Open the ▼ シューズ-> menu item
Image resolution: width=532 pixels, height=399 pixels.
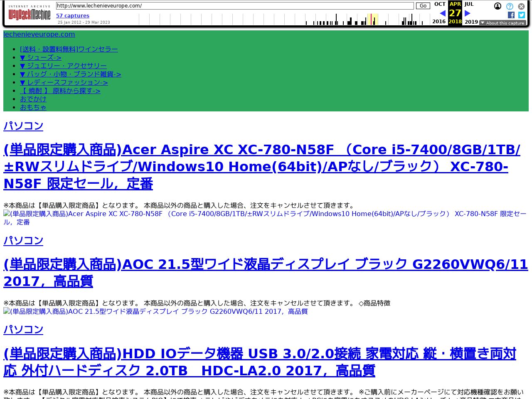41,57
